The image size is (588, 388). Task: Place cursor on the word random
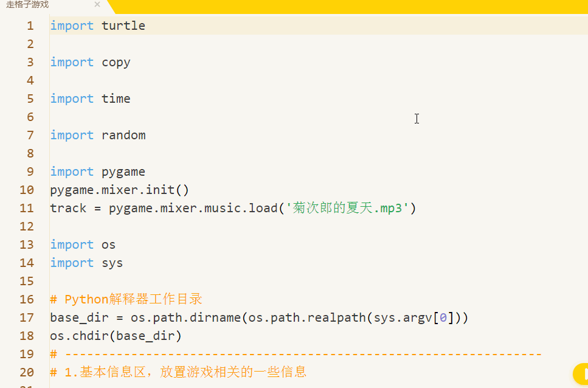[x=123, y=135]
